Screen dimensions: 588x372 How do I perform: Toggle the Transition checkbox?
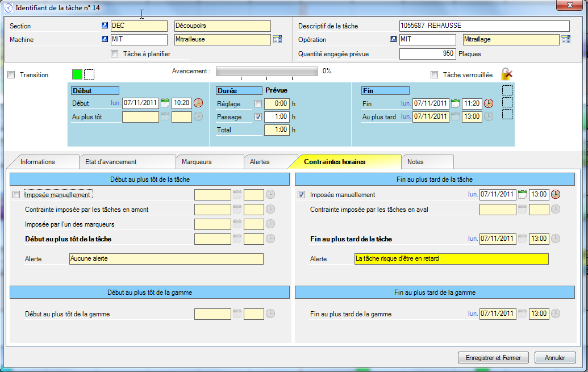point(11,74)
